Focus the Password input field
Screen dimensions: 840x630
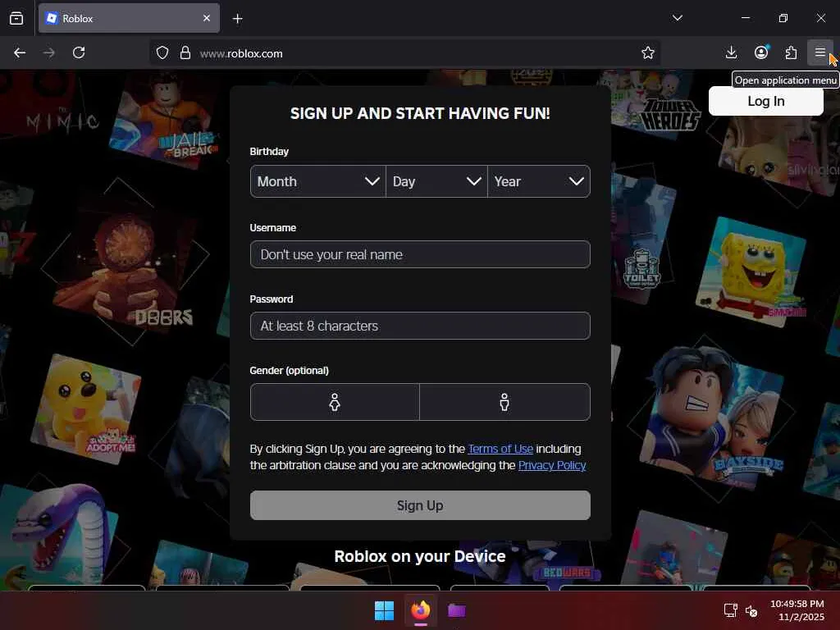(420, 326)
